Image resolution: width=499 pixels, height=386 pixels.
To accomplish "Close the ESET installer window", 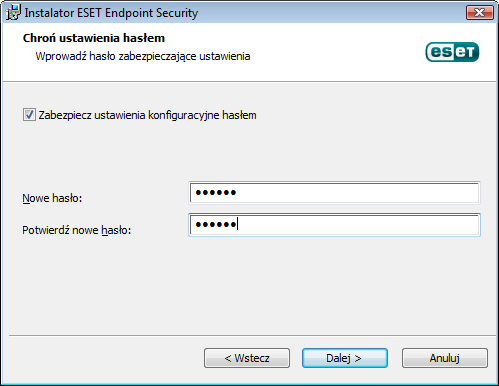I will point(479,13).
